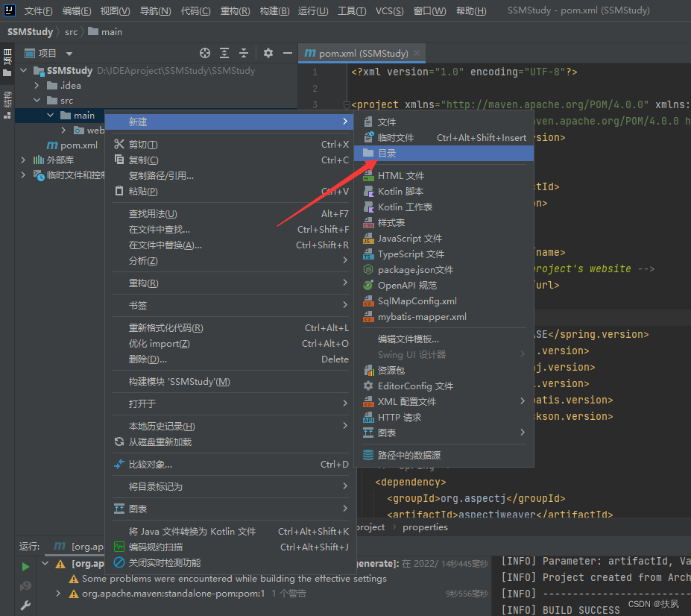Screen dimensions: 691x616
Task: Click the Cut scissors icon in context menu
Action: (119, 144)
